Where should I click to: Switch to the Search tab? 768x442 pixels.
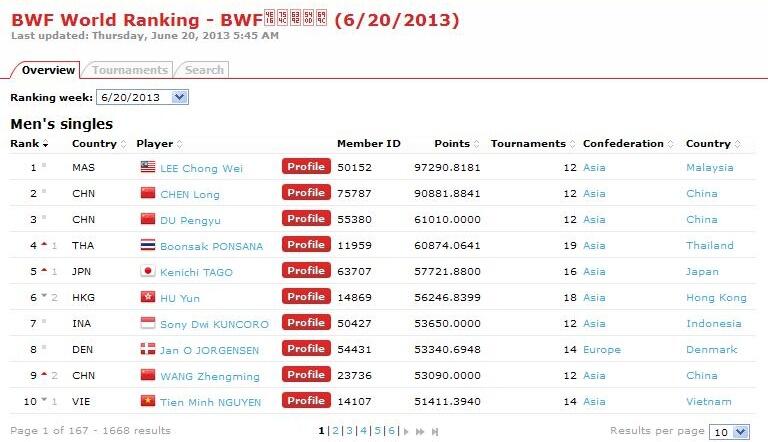pyautogui.click(x=204, y=70)
